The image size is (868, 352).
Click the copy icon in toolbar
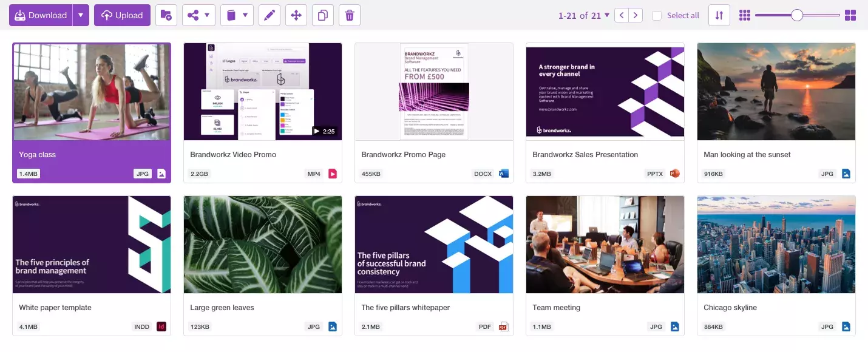click(323, 15)
